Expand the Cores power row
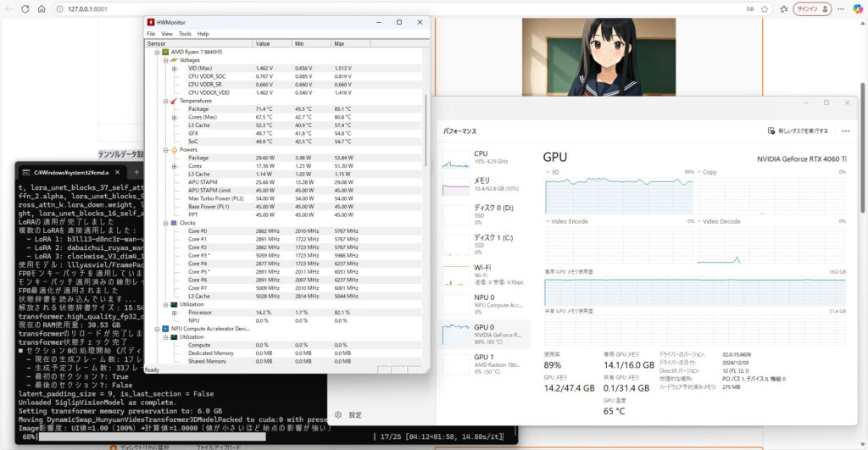 point(174,166)
